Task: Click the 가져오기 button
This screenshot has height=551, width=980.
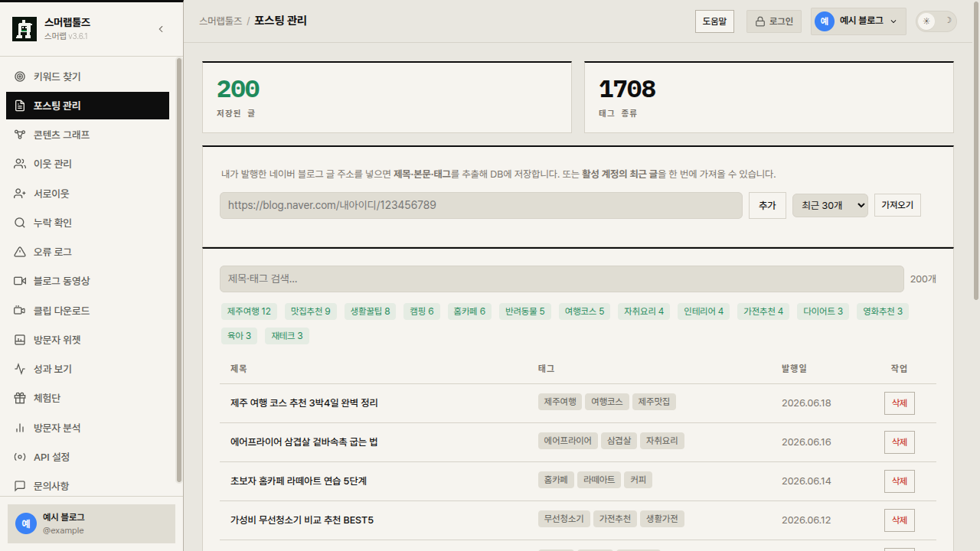Action: [897, 205]
